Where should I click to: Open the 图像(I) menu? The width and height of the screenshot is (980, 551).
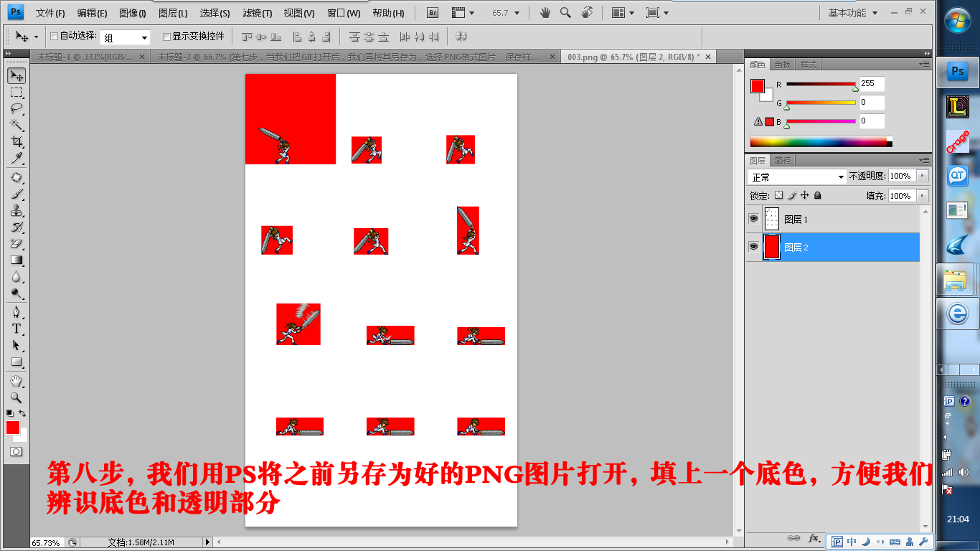click(x=133, y=13)
